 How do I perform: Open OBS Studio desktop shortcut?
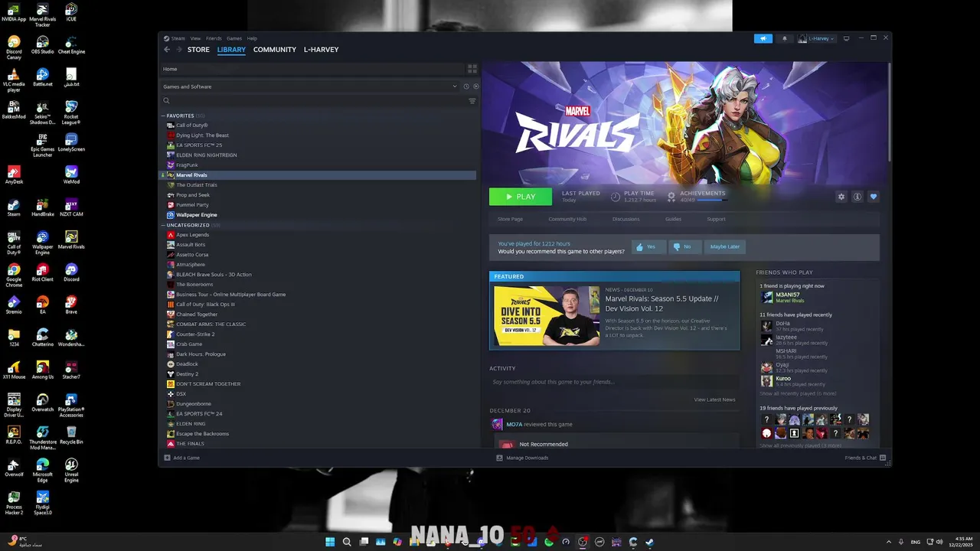(x=42, y=44)
